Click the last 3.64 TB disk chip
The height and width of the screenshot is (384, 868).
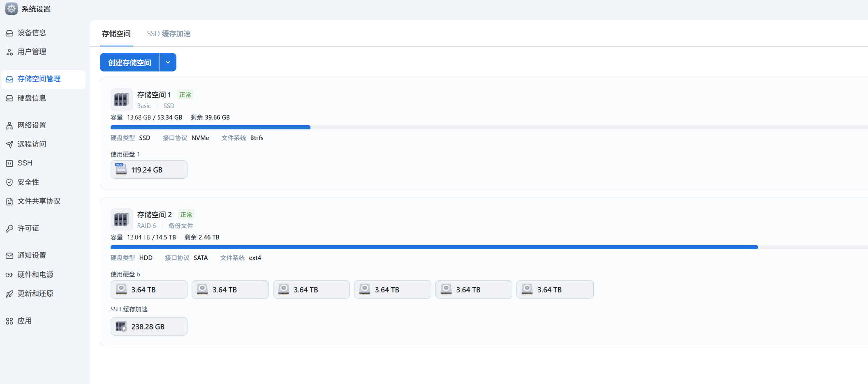554,290
